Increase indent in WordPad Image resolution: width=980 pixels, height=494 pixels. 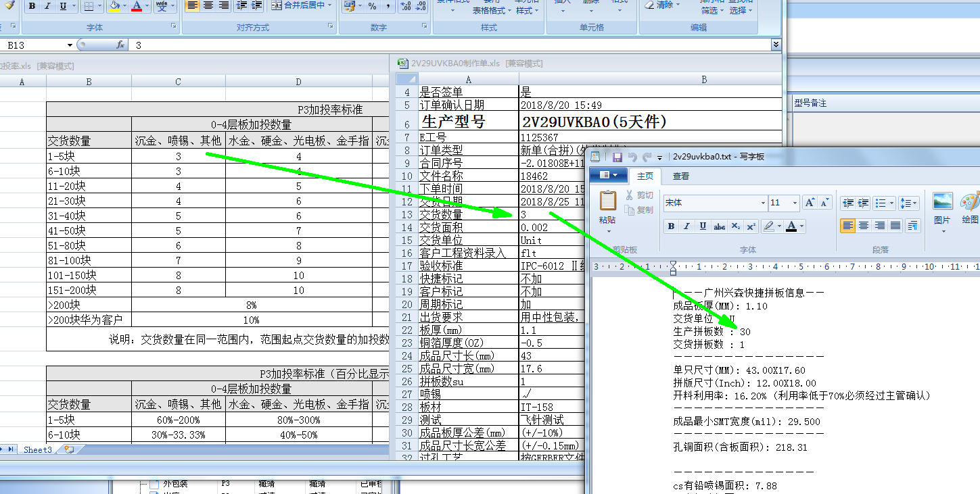click(x=864, y=203)
